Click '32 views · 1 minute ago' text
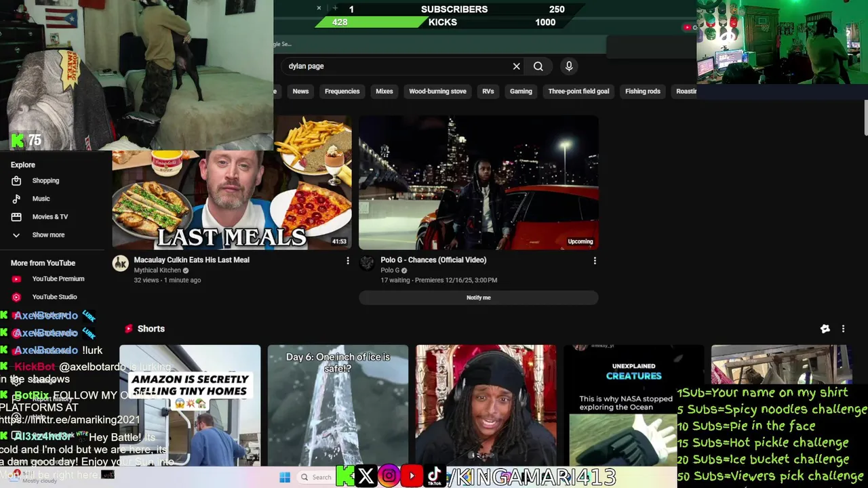868x488 pixels. pos(167,280)
